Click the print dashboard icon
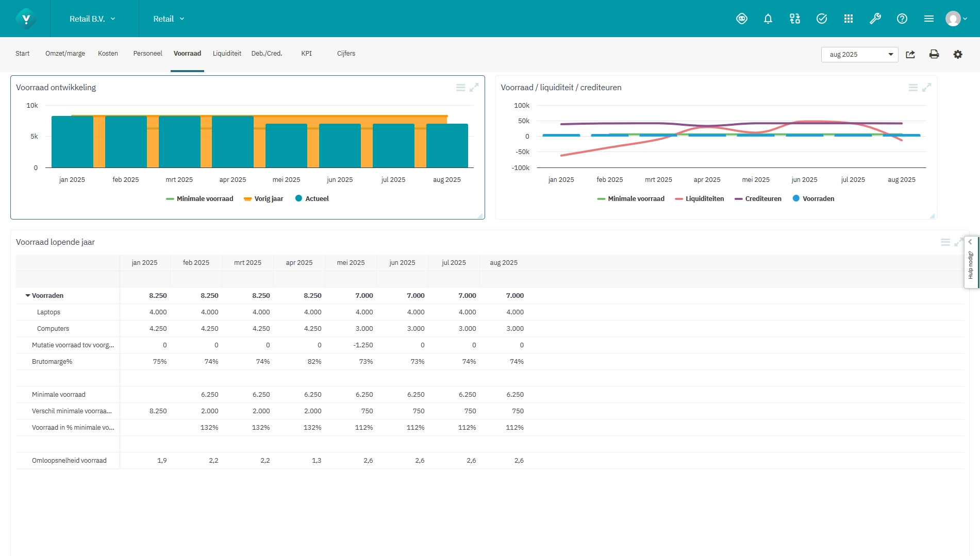The height and width of the screenshot is (556, 980). pos(934,54)
